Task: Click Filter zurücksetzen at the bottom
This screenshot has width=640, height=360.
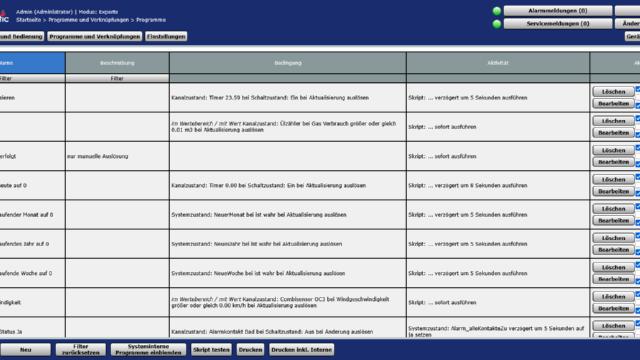Action: tap(81, 350)
